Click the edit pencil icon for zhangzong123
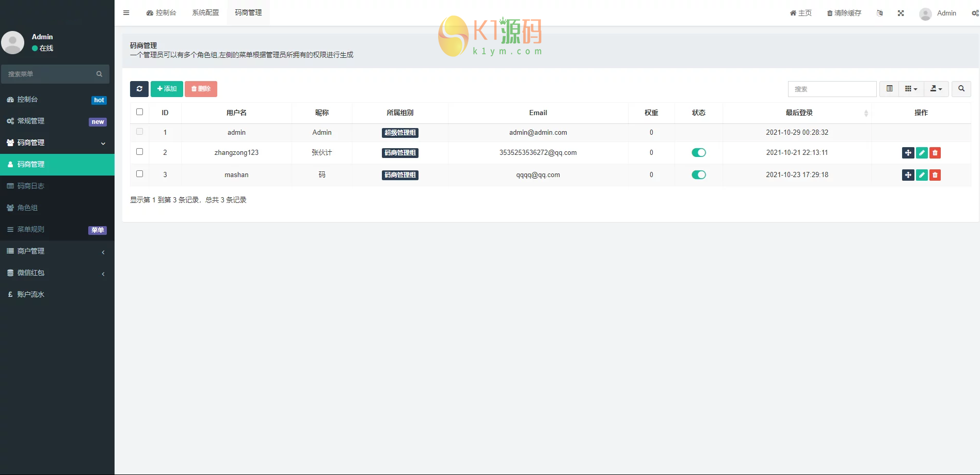This screenshot has height=475, width=980. coord(922,153)
